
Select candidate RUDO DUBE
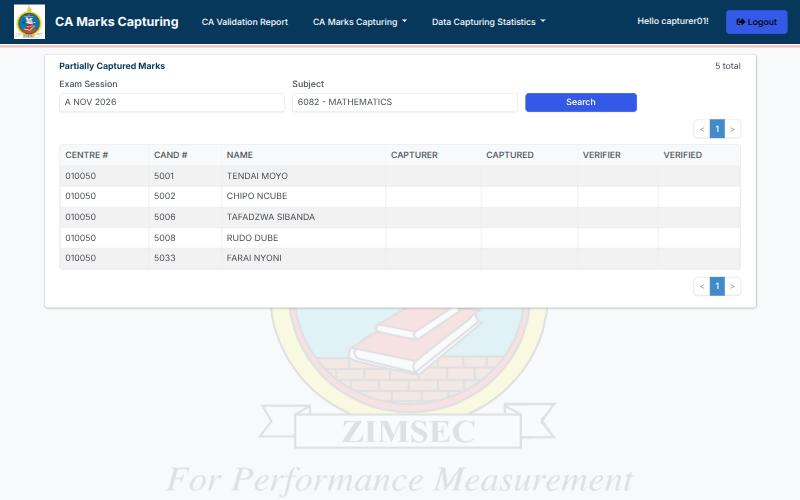(252, 238)
